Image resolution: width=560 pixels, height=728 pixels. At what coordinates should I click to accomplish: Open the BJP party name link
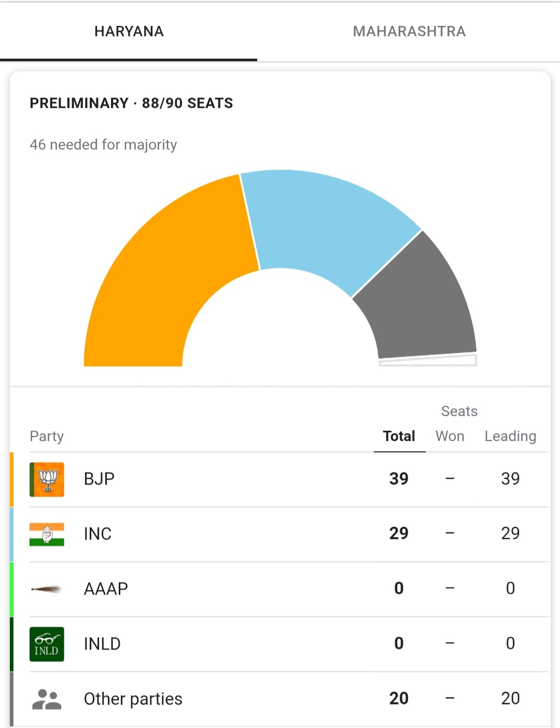[x=99, y=479]
